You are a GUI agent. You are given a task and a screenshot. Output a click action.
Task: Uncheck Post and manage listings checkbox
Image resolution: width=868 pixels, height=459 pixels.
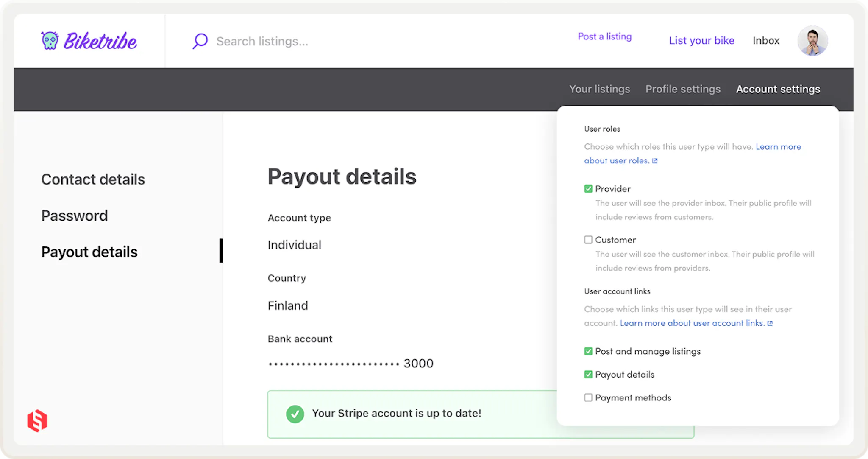588,351
